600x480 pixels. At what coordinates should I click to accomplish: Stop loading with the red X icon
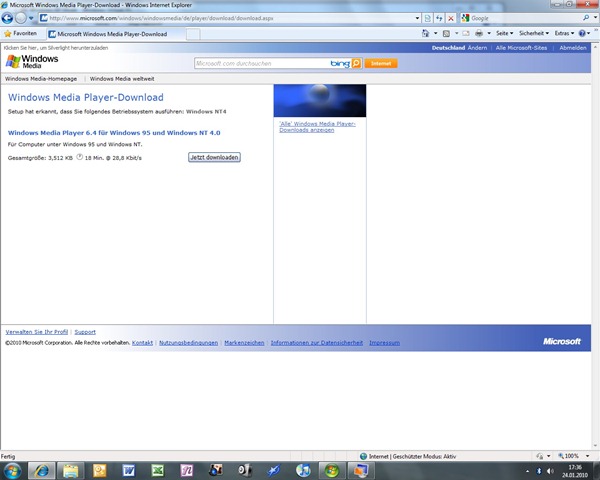click(451, 18)
